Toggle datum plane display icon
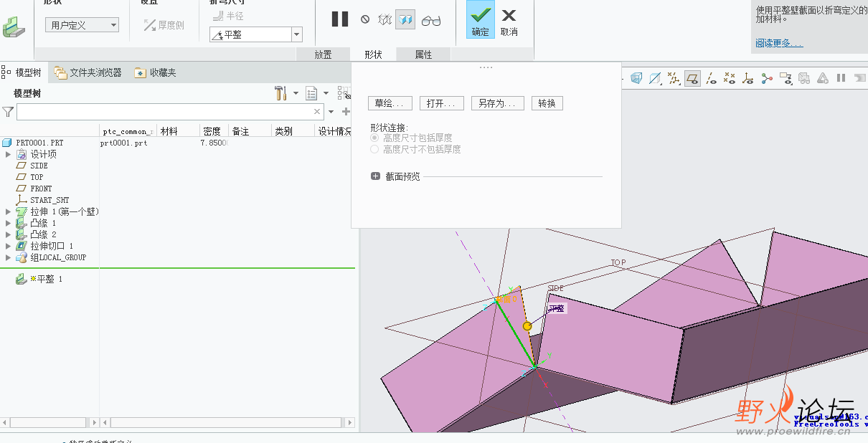 coord(692,78)
